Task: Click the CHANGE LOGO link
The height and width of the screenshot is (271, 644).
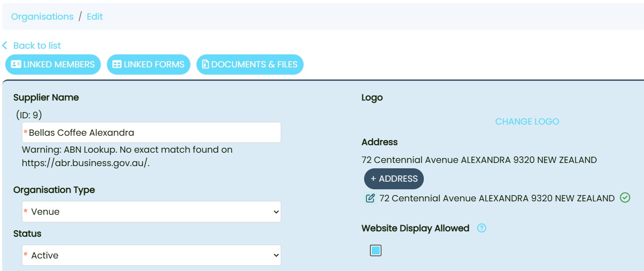Action: (527, 121)
